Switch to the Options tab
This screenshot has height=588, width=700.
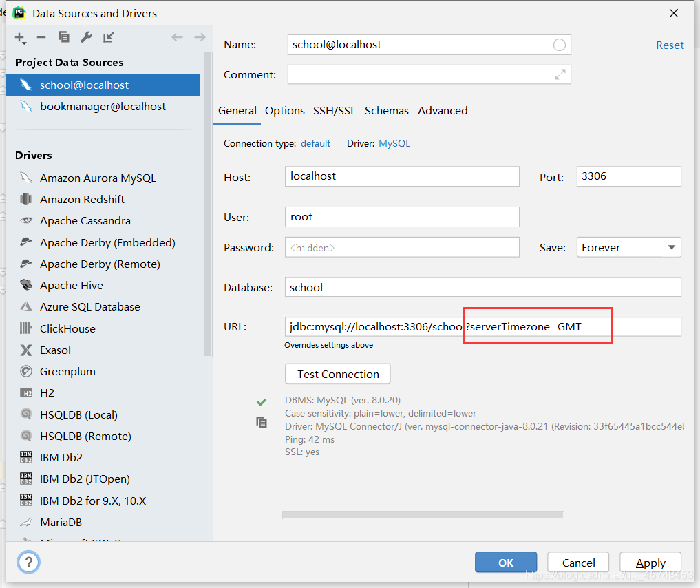coord(285,110)
